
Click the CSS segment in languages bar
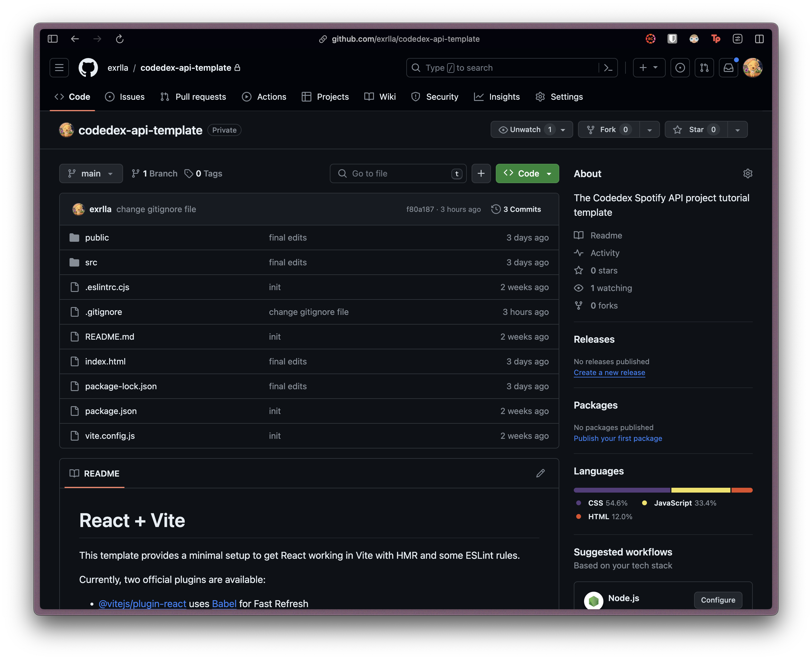coord(622,490)
